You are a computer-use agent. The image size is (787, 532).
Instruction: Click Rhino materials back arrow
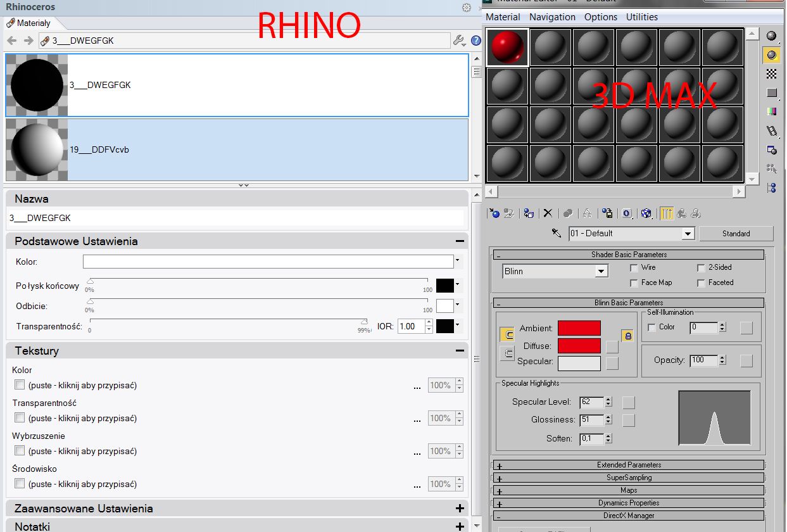[12, 41]
